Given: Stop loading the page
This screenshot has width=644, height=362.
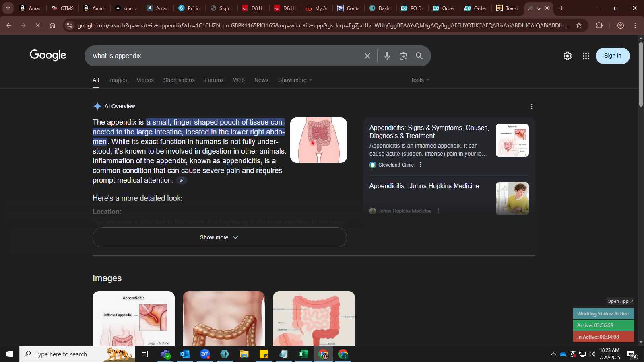Looking at the screenshot, I should point(37,25).
